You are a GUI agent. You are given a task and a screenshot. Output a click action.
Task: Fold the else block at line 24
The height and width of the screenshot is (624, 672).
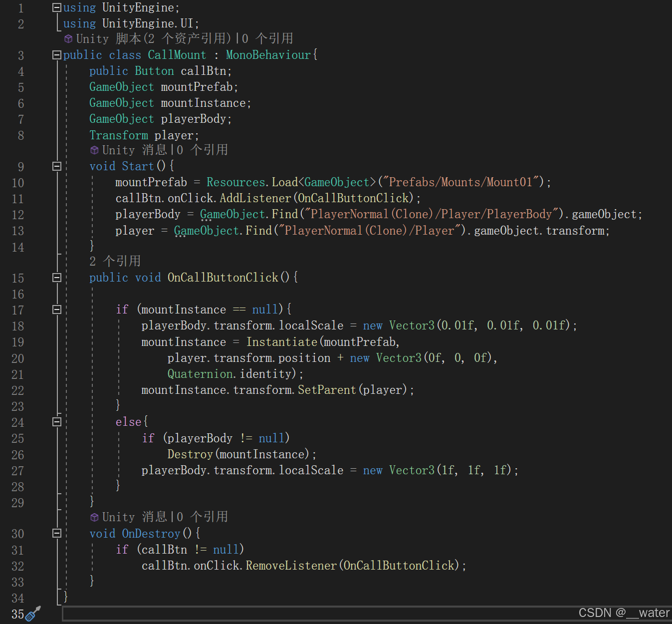click(x=57, y=422)
